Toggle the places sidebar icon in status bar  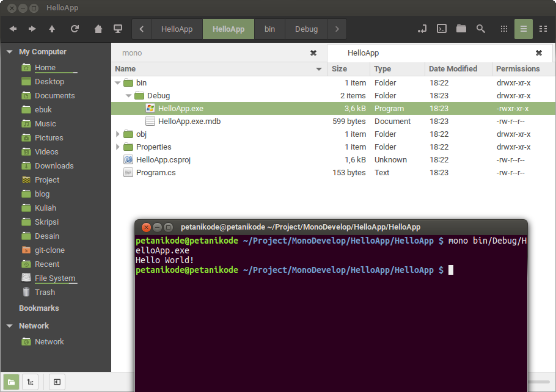tap(11, 382)
